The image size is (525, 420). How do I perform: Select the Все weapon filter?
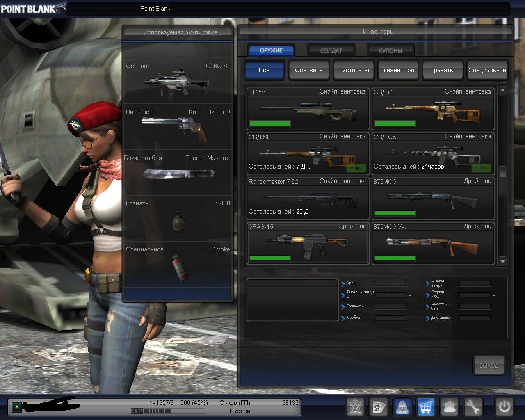[x=264, y=70]
